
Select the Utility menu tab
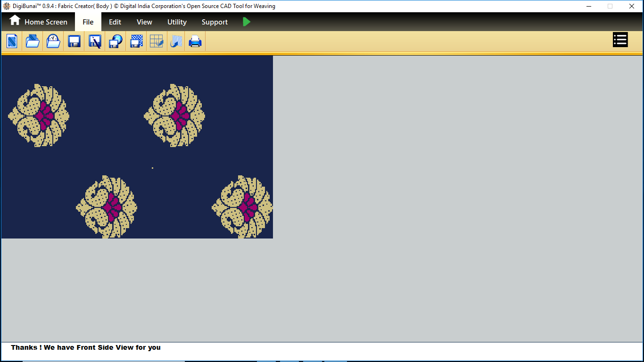pos(177,22)
